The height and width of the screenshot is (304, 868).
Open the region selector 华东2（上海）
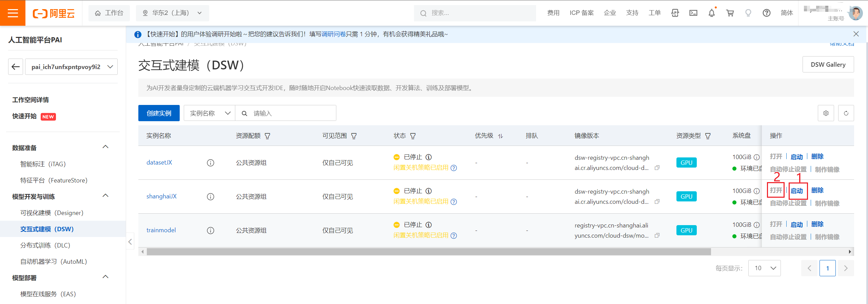[x=173, y=13]
